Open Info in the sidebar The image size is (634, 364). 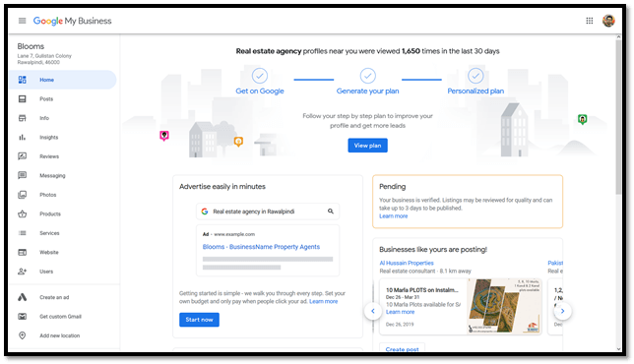pos(44,118)
